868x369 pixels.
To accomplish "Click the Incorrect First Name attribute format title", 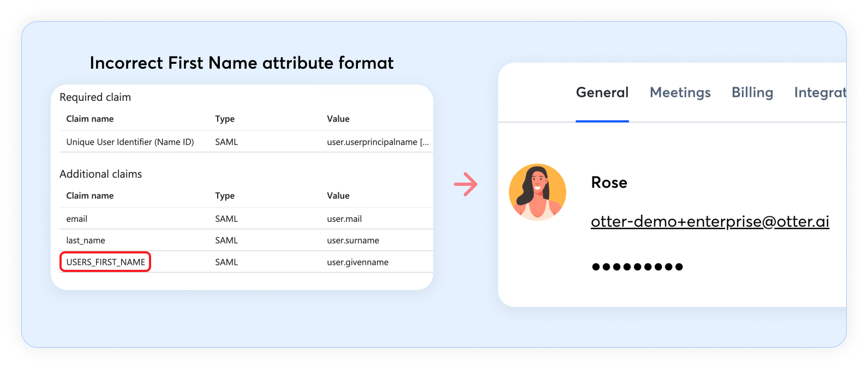I will click(x=241, y=63).
